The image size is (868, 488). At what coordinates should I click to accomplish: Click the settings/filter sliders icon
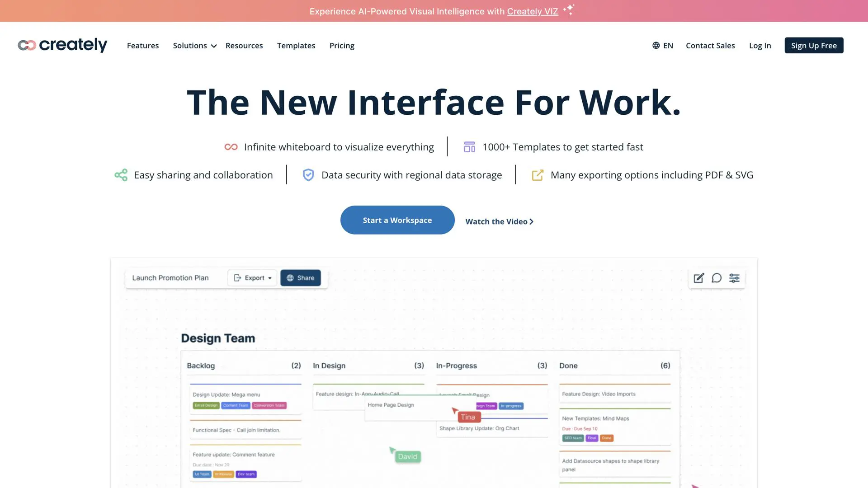tap(734, 278)
